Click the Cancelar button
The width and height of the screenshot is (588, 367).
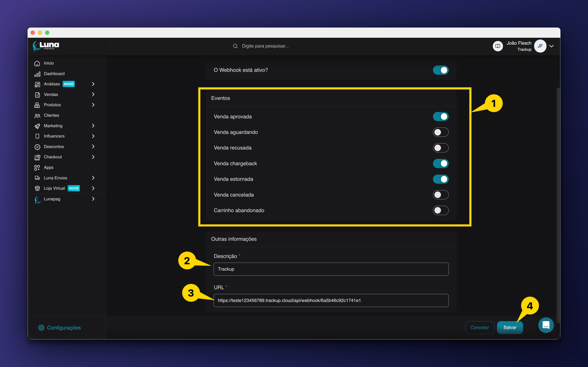point(480,328)
